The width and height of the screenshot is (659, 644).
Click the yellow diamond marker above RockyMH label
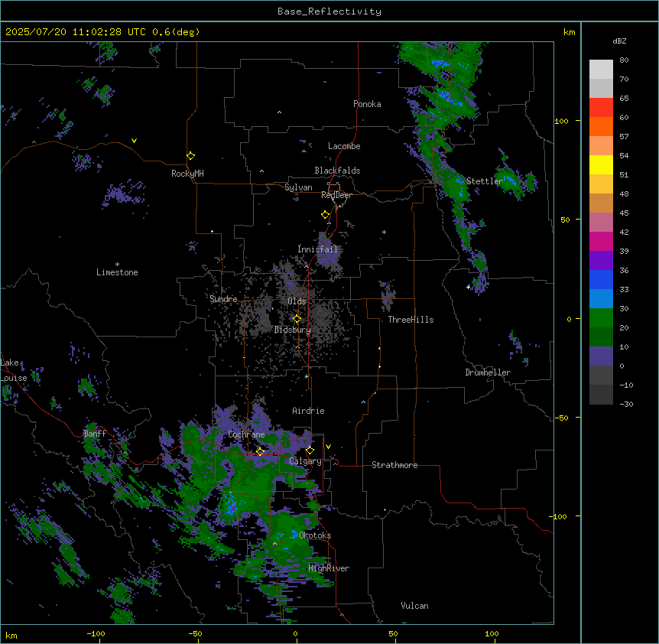190,156
